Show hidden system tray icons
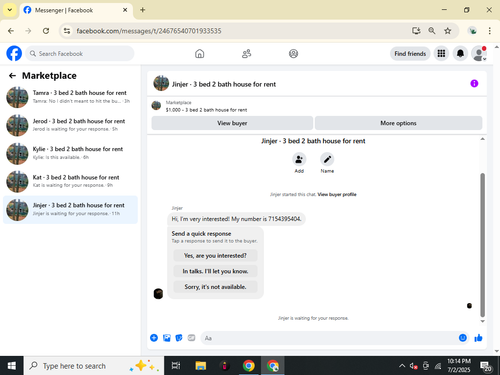 point(402,366)
